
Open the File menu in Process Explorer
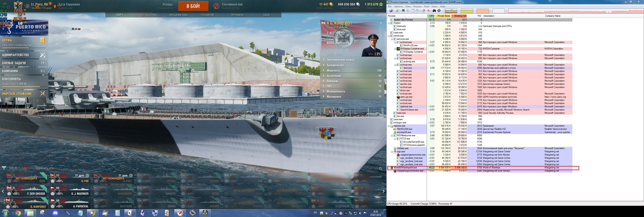pos(389,6)
